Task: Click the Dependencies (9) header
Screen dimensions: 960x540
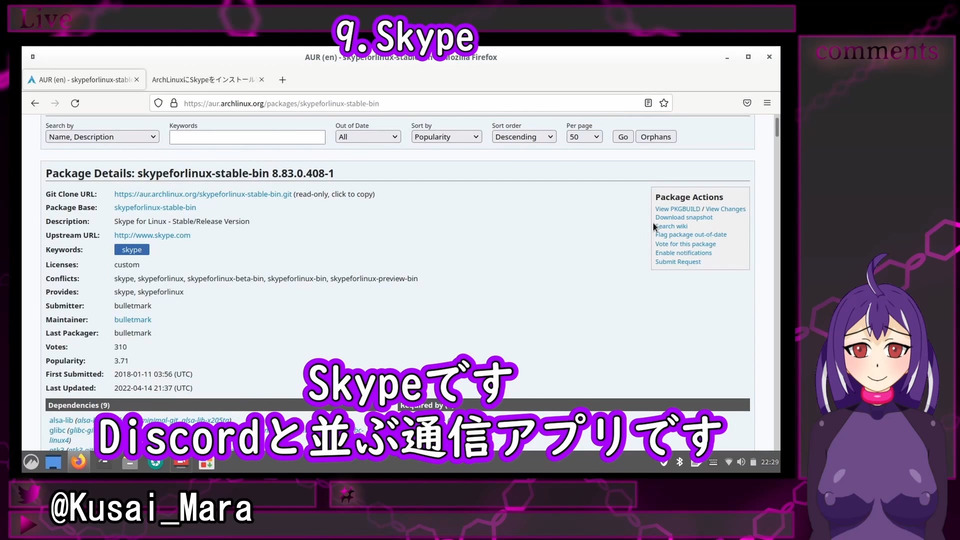Action: [79, 405]
